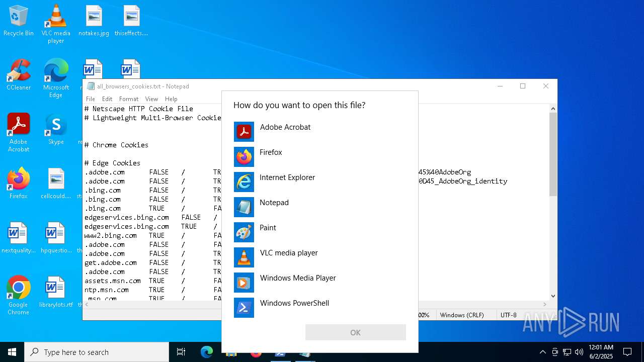Select the librarylots.rtf desktop file

[x=56, y=293]
